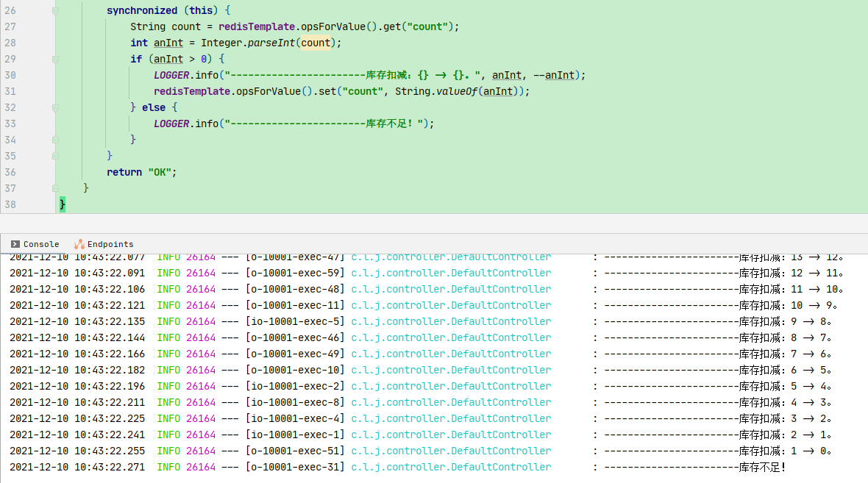Click line number 36 in the gutter

click(10, 172)
